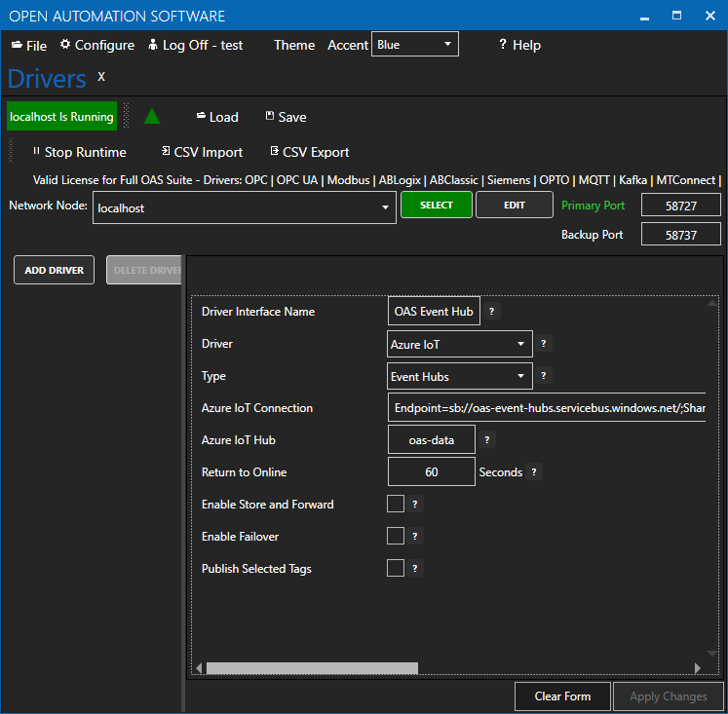The height and width of the screenshot is (714, 728).
Task: Click help icon beside Azure IoT Hub field
Action: coord(487,440)
